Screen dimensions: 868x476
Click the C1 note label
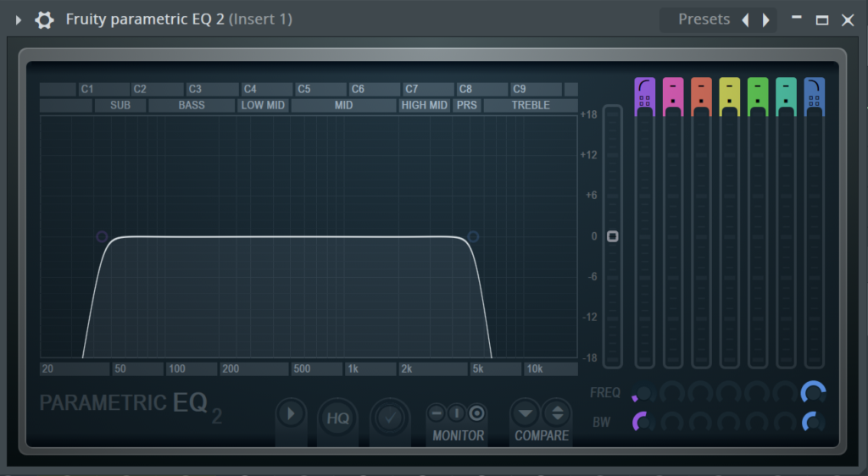click(x=87, y=89)
